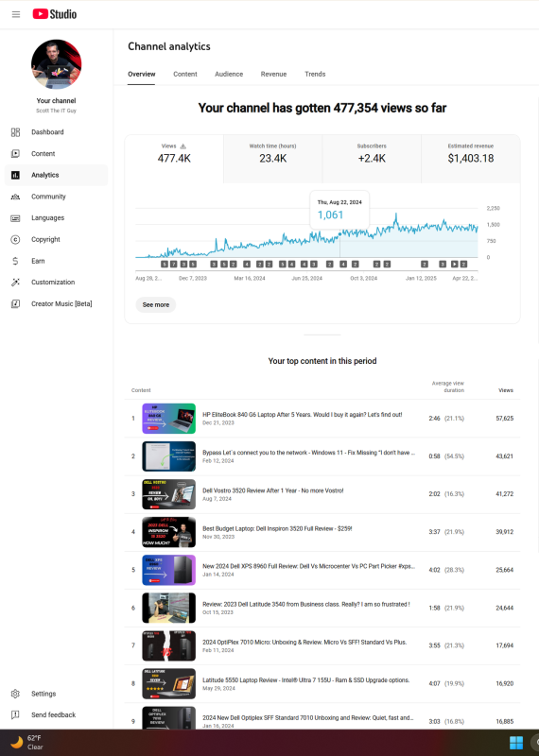The image size is (539, 756).
Task: Open the Community people icon
Action: click(x=15, y=197)
